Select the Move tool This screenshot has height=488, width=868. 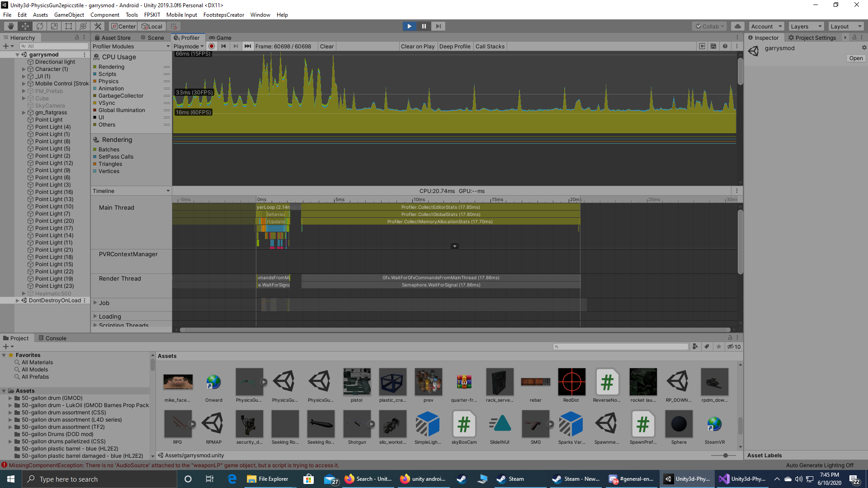click(25, 26)
